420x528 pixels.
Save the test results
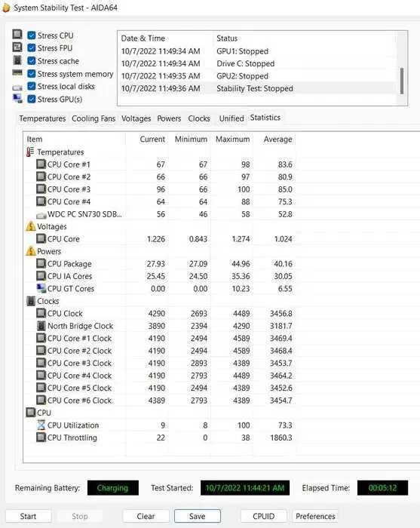198,516
